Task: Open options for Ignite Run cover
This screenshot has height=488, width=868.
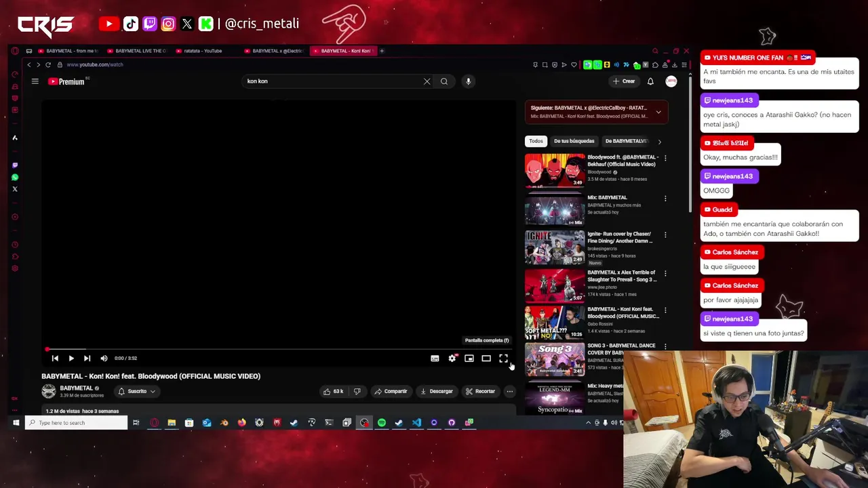Action: click(x=665, y=235)
